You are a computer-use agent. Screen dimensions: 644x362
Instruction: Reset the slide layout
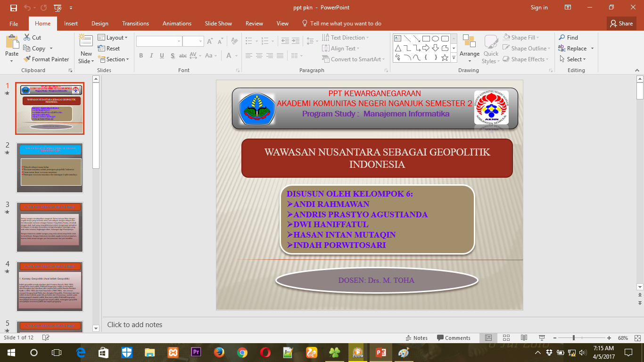point(109,48)
